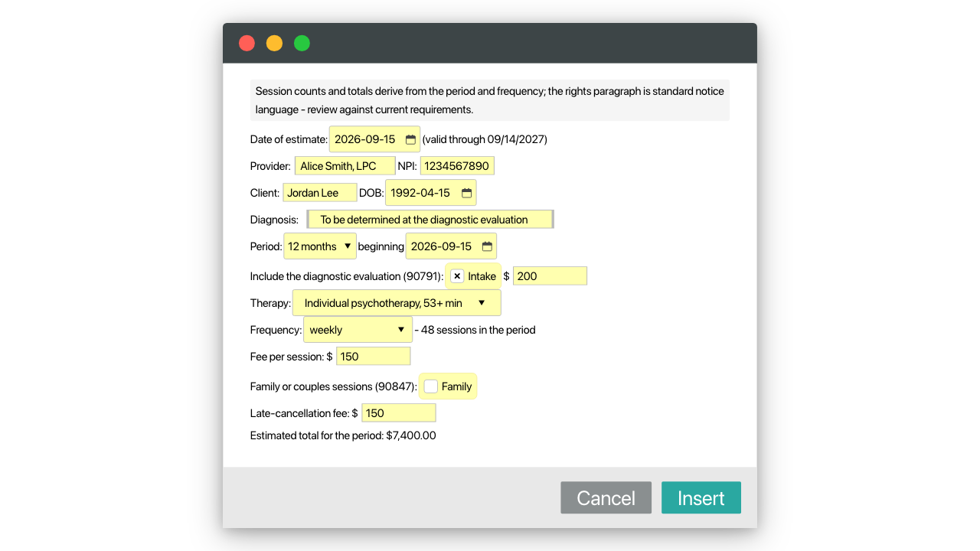Click the Insert button
This screenshot has width=980, height=551.
(701, 497)
